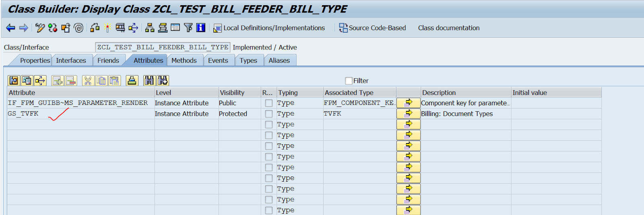Click 'Component key for paramete..' description
644x215 pixels.
(x=466, y=103)
